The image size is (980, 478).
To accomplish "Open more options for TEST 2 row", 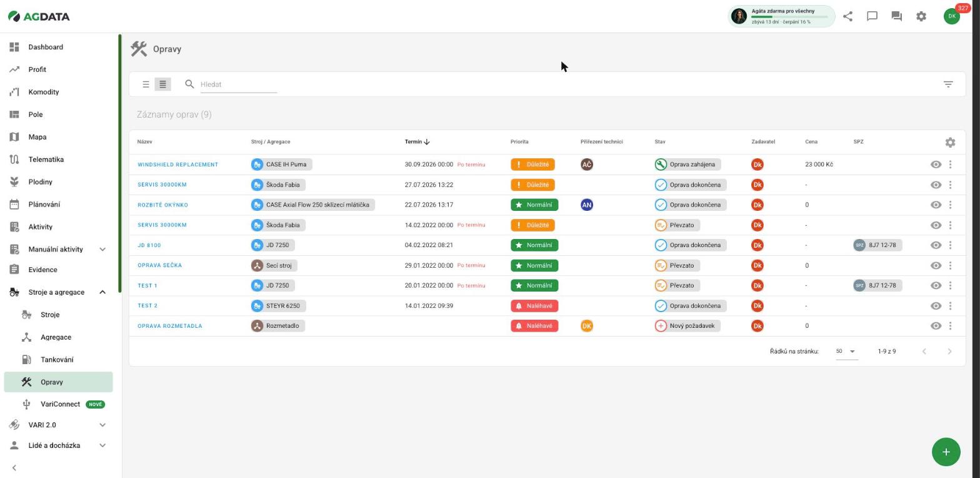I will click(x=950, y=306).
